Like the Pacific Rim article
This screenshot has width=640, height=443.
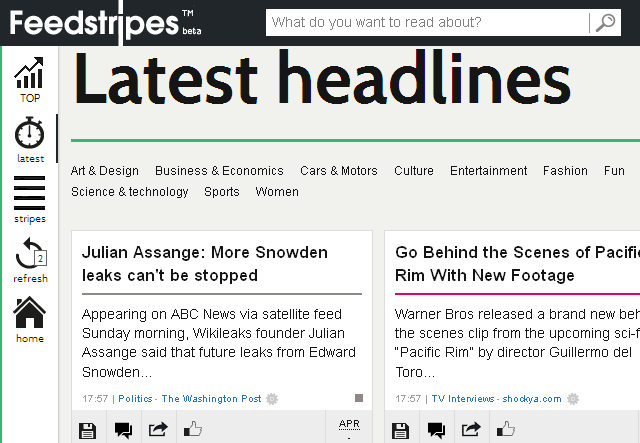[506, 429]
